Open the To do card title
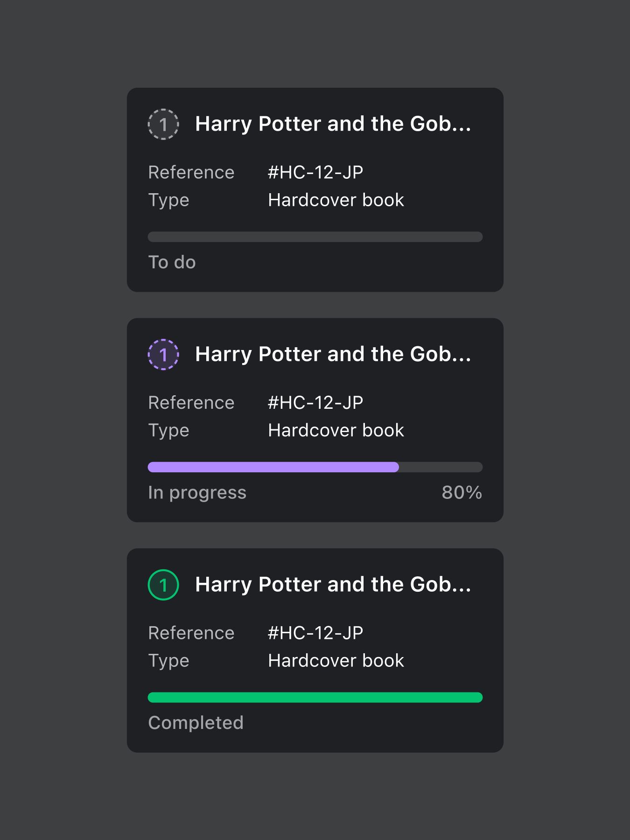 pyautogui.click(x=333, y=124)
